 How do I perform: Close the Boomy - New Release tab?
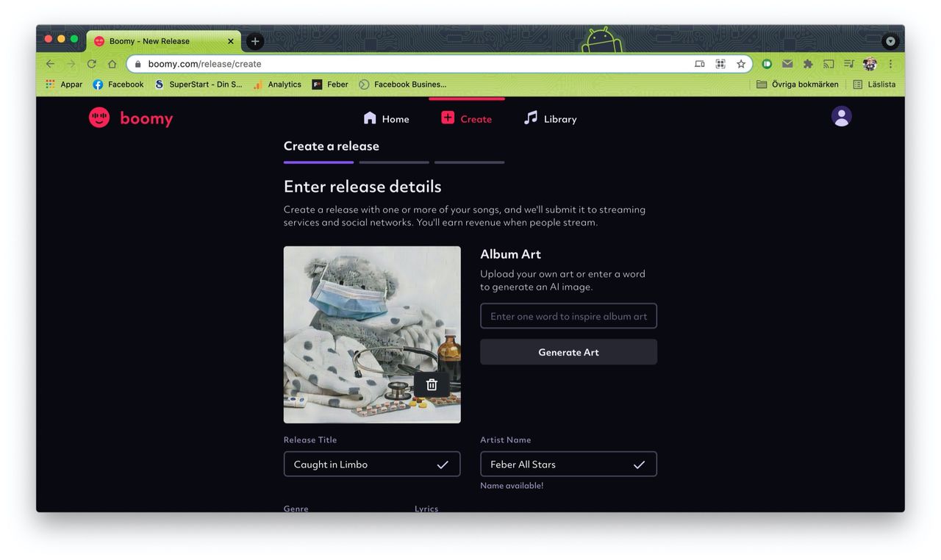point(231,41)
